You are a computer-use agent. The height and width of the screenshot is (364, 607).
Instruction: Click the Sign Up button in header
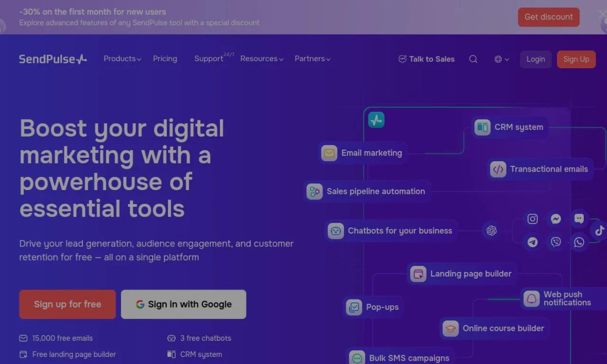[x=576, y=59]
